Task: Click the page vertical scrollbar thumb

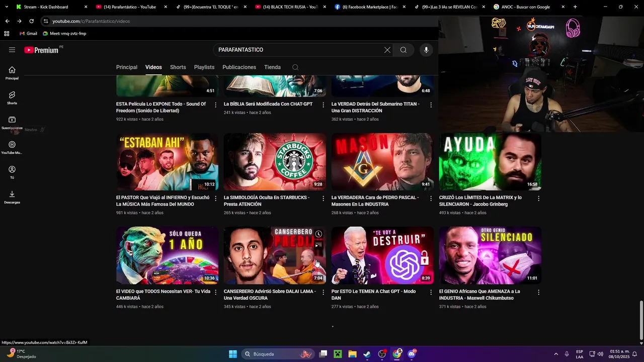Action: pyautogui.click(x=641, y=320)
